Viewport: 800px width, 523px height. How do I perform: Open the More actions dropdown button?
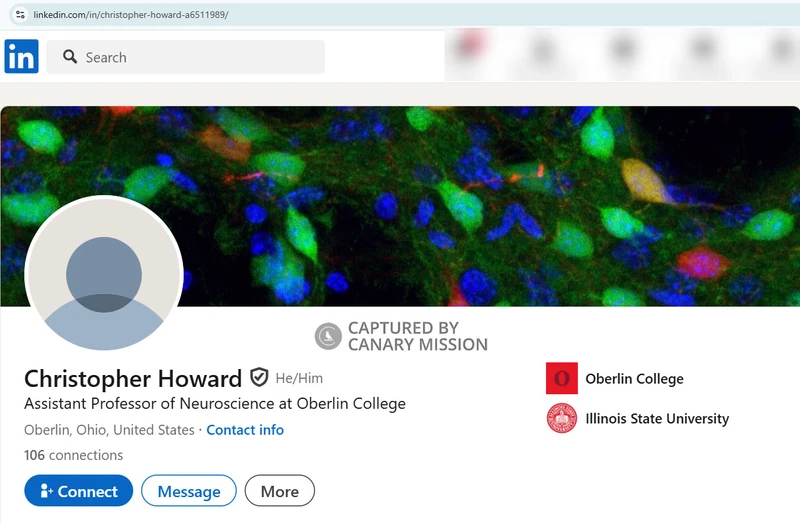click(x=280, y=491)
